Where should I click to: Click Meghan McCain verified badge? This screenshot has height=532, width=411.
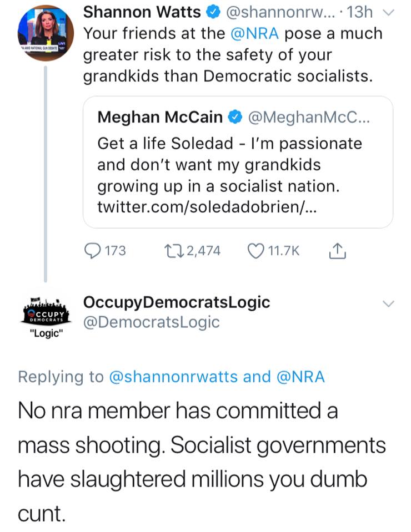click(235, 118)
